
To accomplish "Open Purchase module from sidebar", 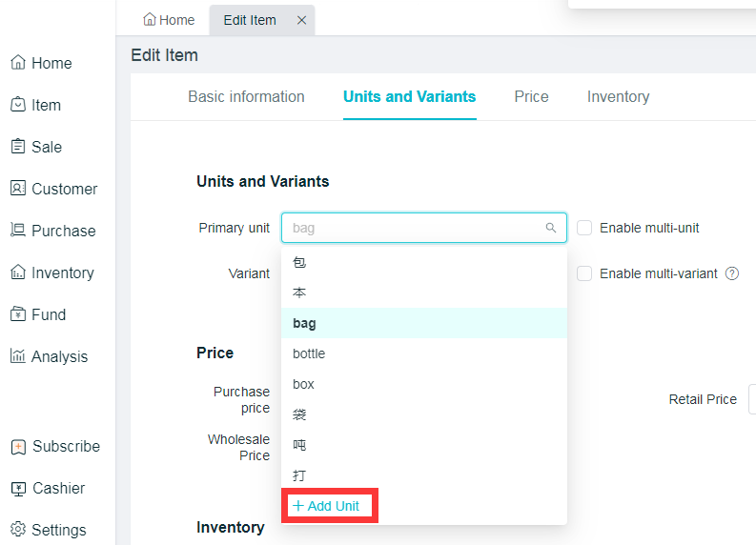I will tap(17, 231).
